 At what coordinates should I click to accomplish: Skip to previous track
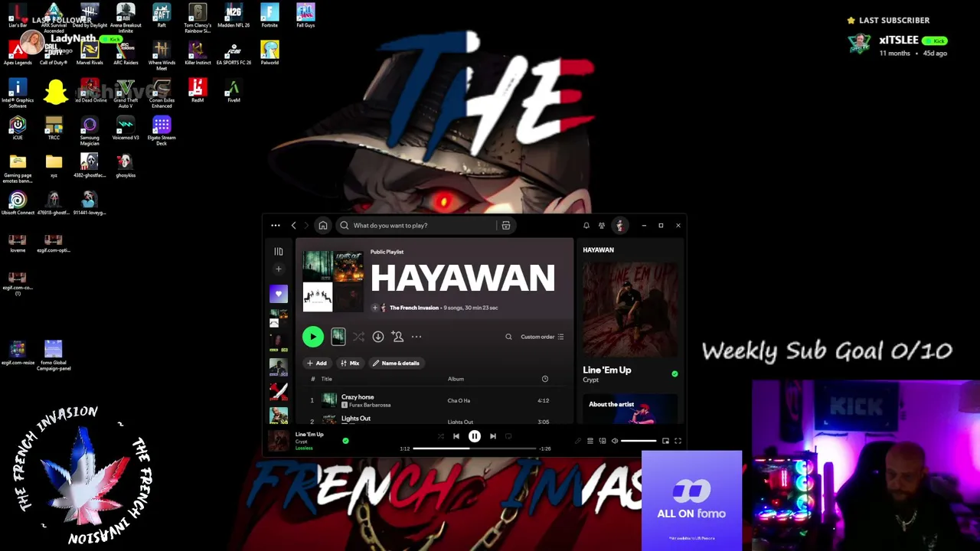click(x=456, y=436)
